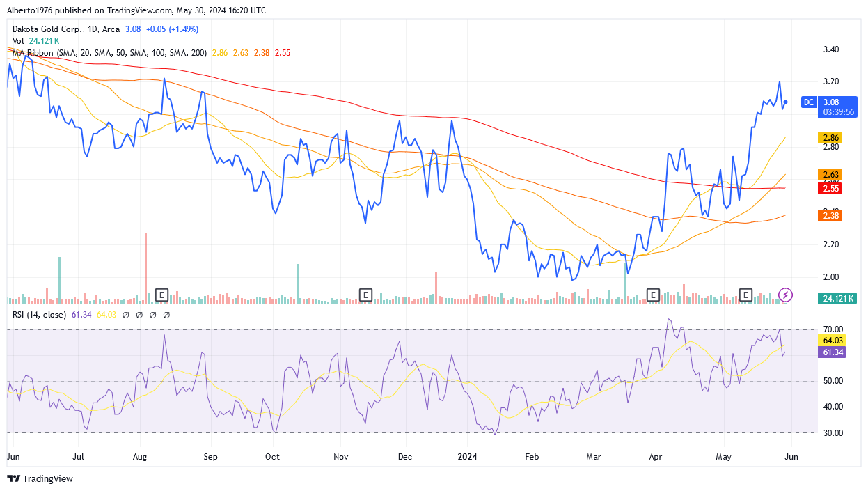Image resolution: width=868 pixels, height=491 pixels.
Task: Click the Dec label on time axis
Action: pos(404,457)
